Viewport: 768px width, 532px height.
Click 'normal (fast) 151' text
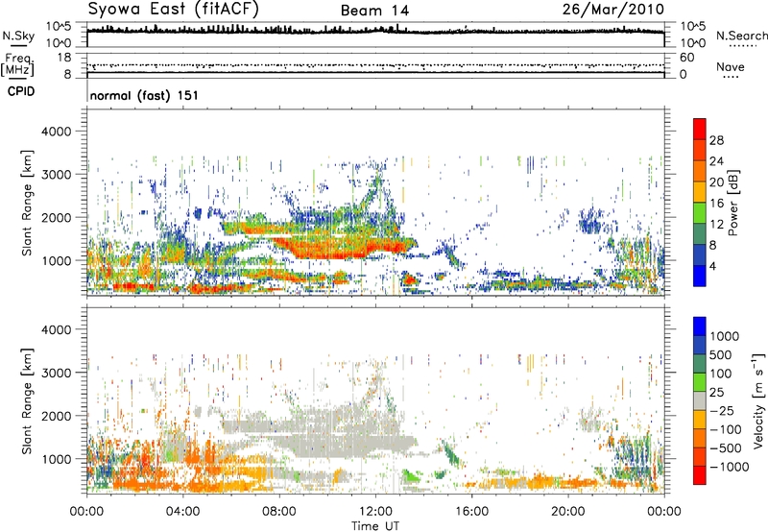(x=144, y=95)
